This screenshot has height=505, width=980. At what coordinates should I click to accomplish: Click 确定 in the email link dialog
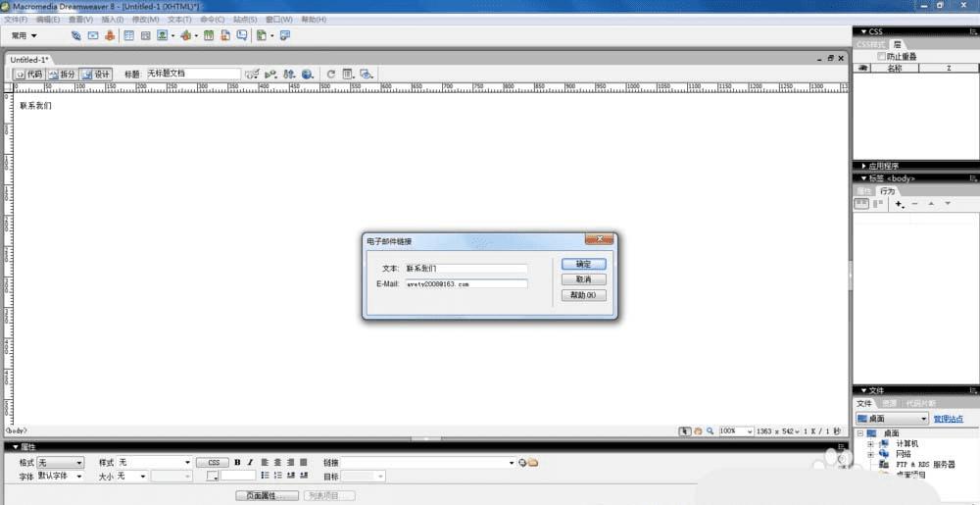tap(583, 265)
